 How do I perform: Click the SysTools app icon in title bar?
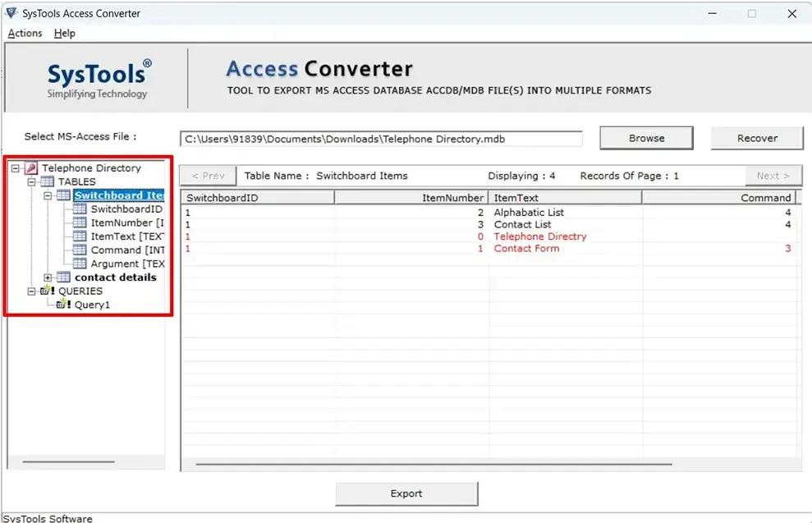pos(11,13)
